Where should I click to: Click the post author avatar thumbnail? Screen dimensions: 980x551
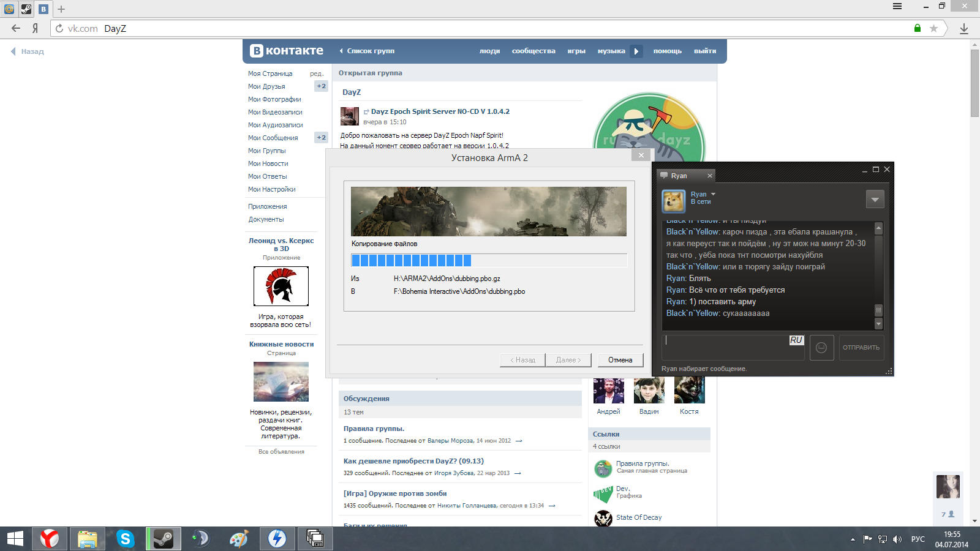(350, 116)
